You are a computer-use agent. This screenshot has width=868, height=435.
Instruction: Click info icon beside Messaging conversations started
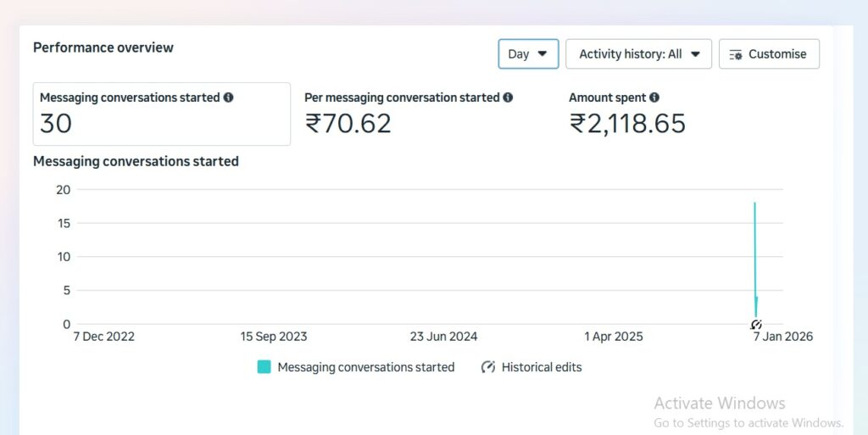point(228,98)
